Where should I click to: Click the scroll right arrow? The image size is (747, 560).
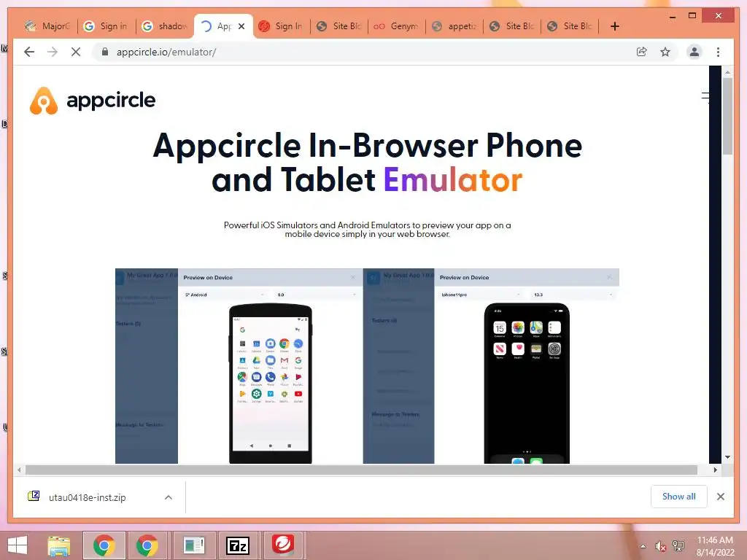click(x=715, y=470)
